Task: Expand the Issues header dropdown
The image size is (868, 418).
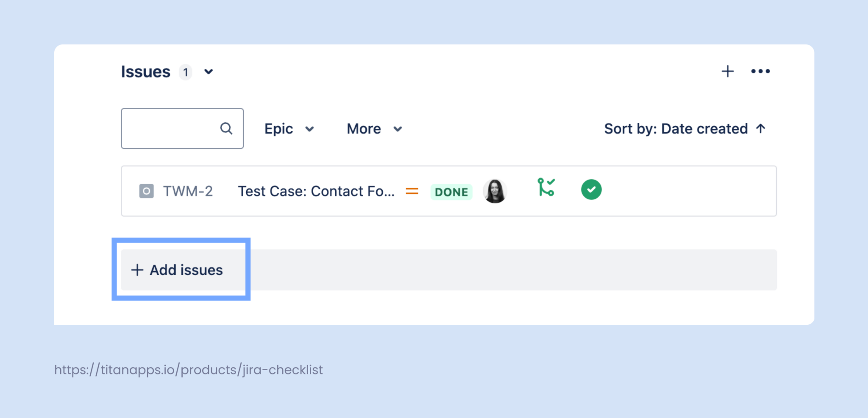Action: click(x=209, y=72)
